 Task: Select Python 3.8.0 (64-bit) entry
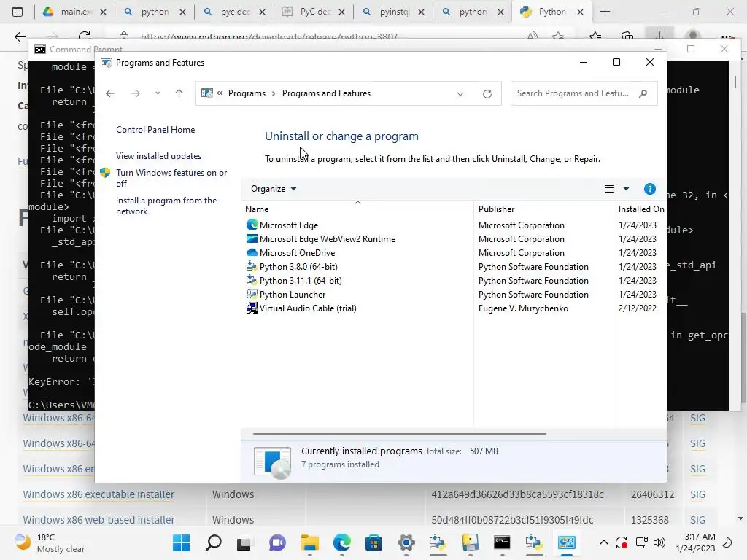point(298,267)
